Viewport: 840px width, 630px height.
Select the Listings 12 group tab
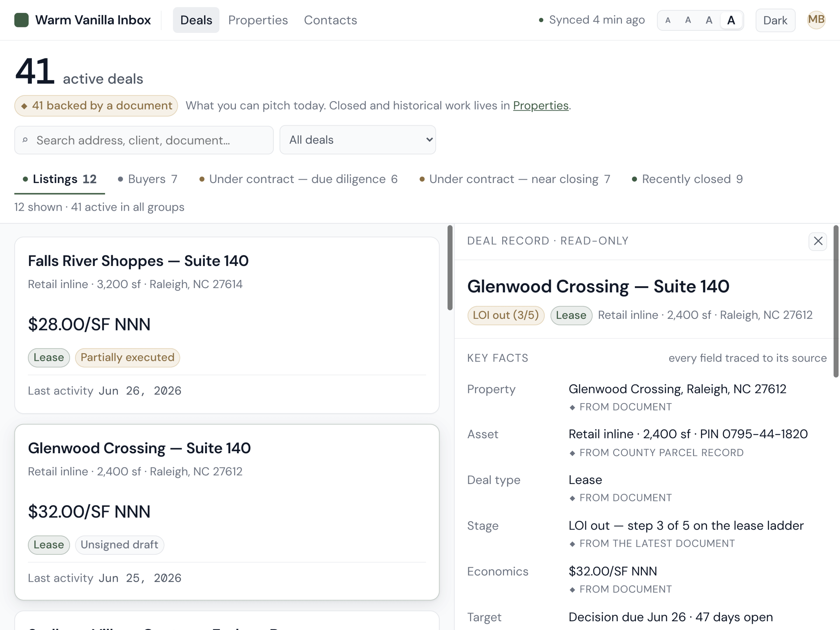59,179
